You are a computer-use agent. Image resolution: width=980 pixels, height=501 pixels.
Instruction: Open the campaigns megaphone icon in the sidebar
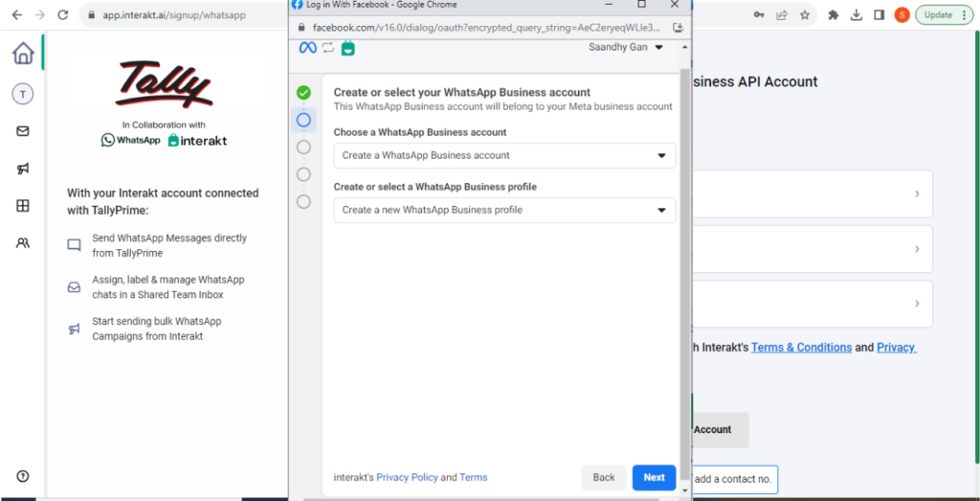[x=23, y=169]
